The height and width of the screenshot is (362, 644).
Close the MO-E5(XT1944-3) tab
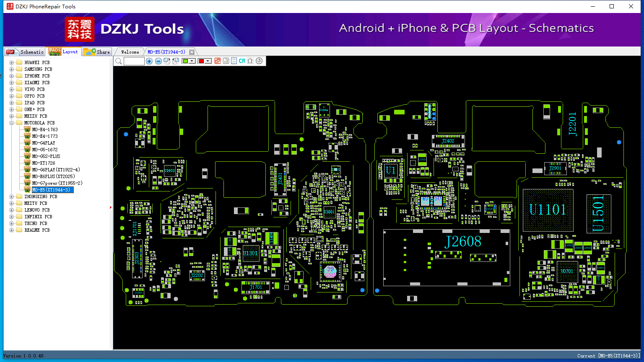coord(192,52)
